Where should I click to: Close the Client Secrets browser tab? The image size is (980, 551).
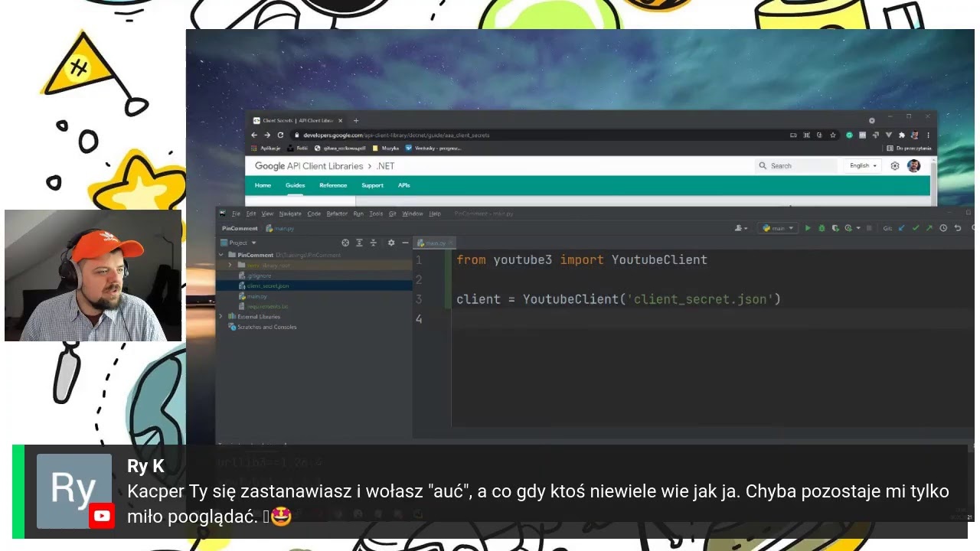point(340,120)
